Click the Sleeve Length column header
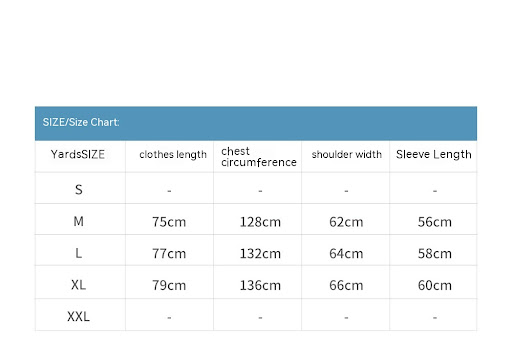512x362 pixels. pyautogui.click(x=434, y=154)
